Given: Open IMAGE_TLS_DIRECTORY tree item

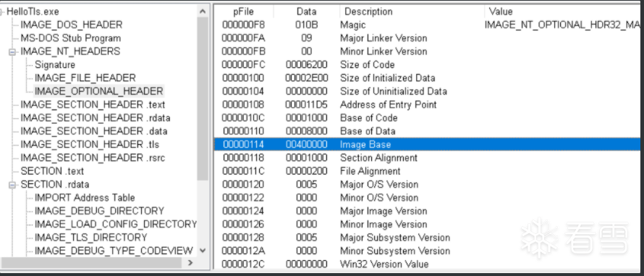Looking at the screenshot, I should point(90,238).
